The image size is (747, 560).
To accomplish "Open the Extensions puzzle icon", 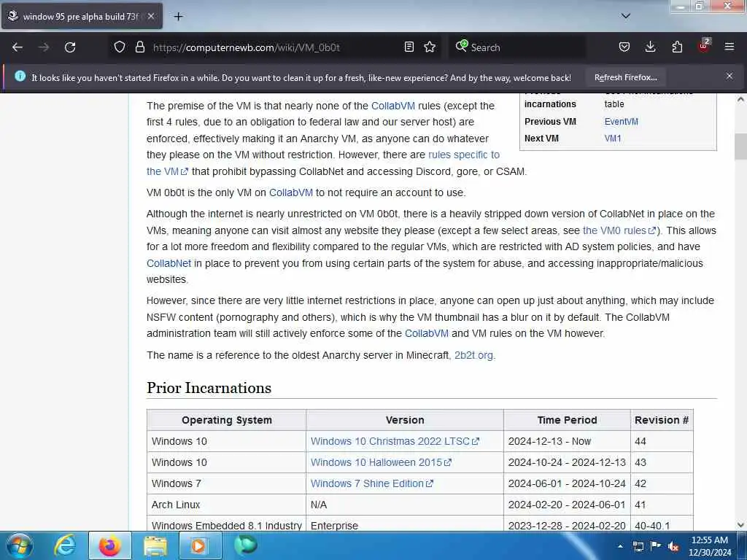I will pyautogui.click(x=677, y=47).
